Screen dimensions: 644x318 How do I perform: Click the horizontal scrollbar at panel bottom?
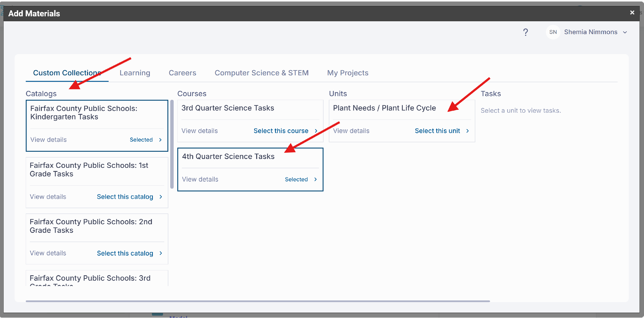[258, 301]
